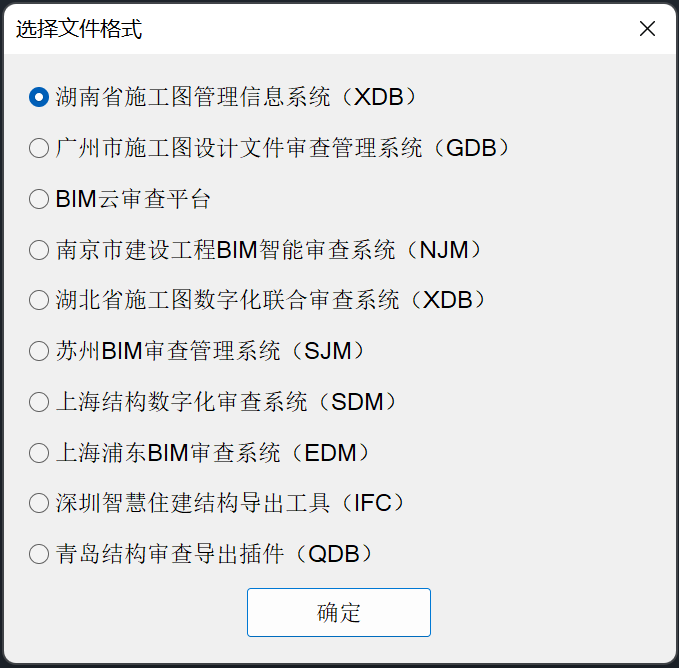This screenshot has width=679, height=668.
Task: Choose 广州市施工图设计文件审查管理系统（GDB）radio option
Action: pos(39,148)
